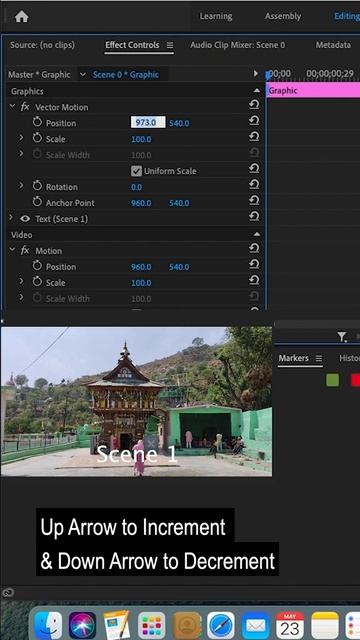The image size is (360, 640).
Task: Expand Video Motion Scale property
Action: point(21,282)
